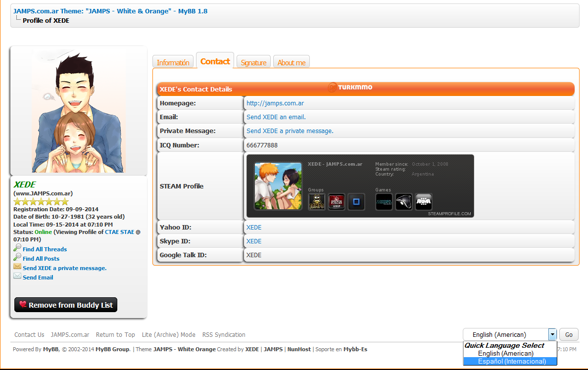Click the star rating row under the username
Viewport: 588px width, 370px height.
coord(41,202)
